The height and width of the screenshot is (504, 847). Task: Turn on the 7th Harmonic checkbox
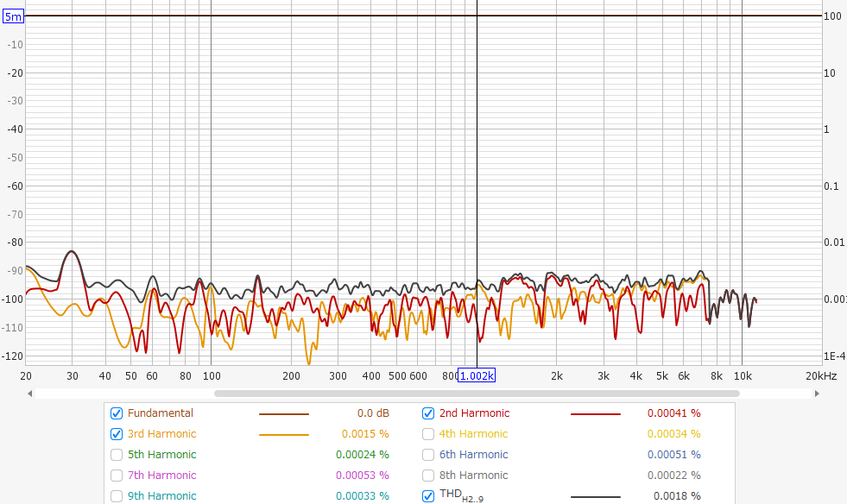[117, 476]
